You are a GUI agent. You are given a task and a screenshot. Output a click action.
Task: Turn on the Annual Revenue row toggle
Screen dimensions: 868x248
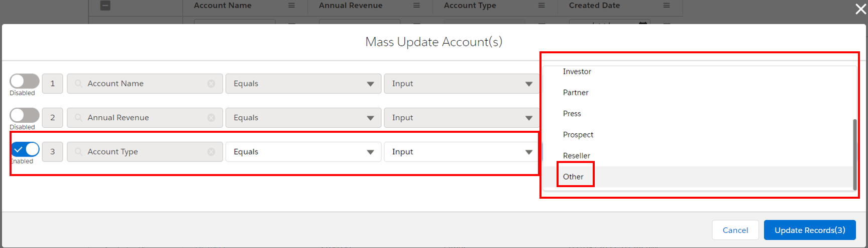(x=25, y=115)
